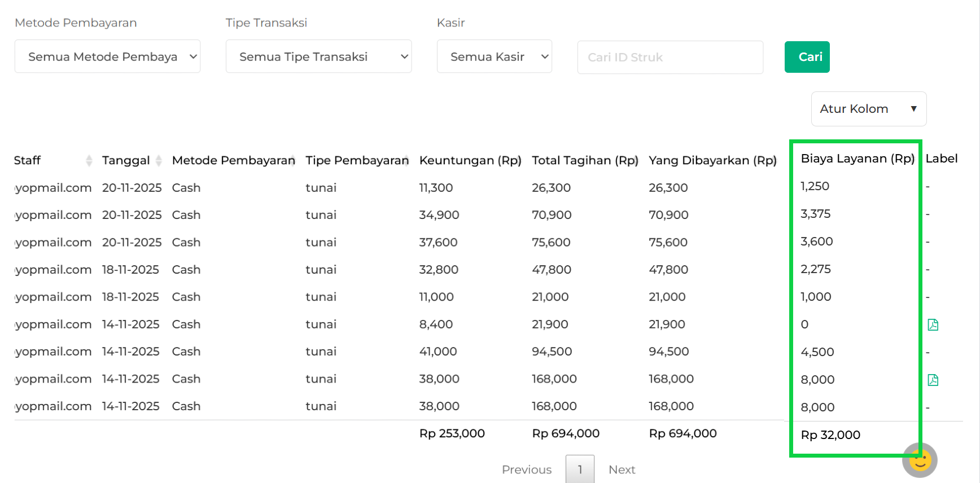980x483 pixels.
Task: Focus the Cari ID Struk search field
Action: click(670, 57)
